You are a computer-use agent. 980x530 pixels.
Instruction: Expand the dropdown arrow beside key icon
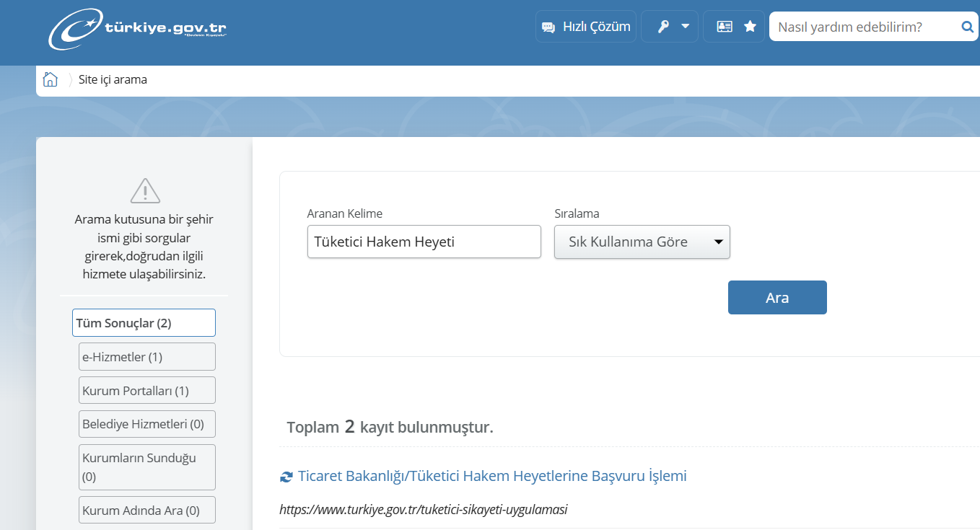click(x=686, y=27)
